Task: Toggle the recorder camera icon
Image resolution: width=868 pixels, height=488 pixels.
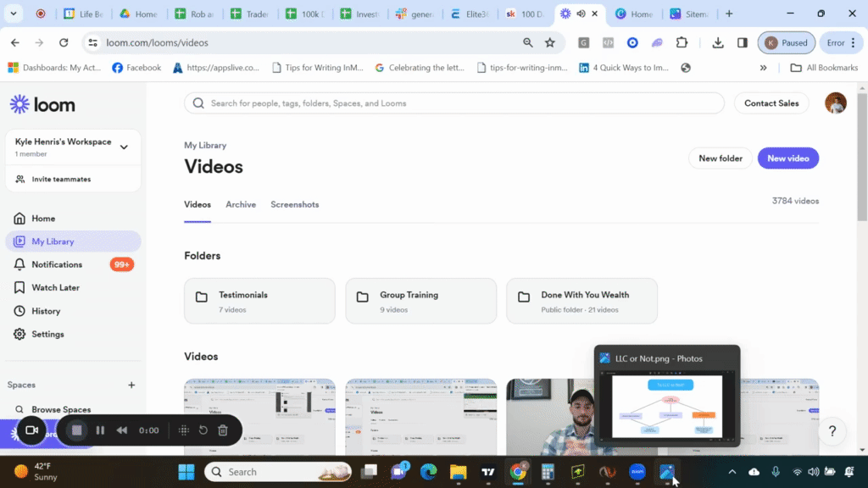Action: 31,430
